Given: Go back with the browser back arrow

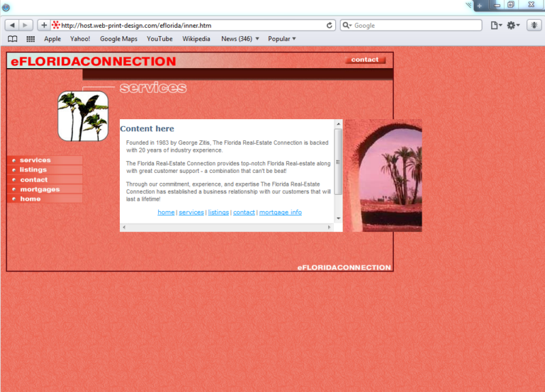Looking at the screenshot, I should click(12, 25).
